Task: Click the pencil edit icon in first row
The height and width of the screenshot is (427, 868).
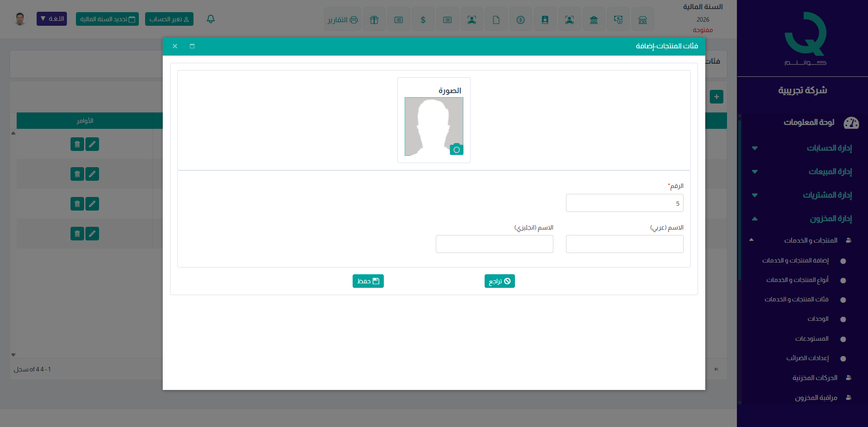Action: pos(92,144)
